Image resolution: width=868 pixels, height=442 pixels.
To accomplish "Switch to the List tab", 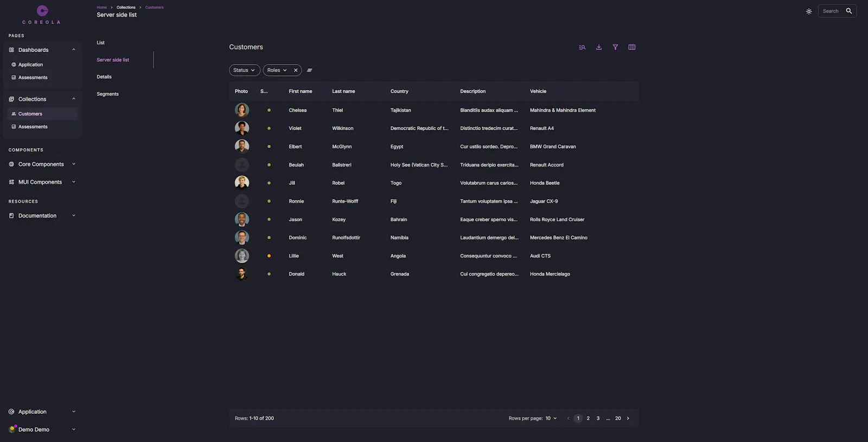I will (100, 43).
